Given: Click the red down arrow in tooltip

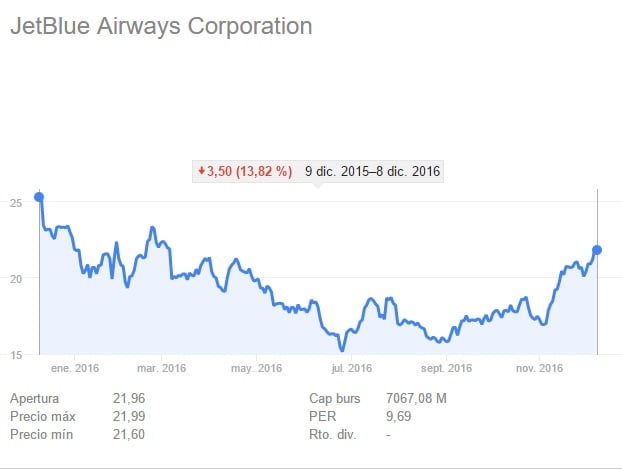Looking at the screenshot, I should pyautogui.click(x=201, y=171).
